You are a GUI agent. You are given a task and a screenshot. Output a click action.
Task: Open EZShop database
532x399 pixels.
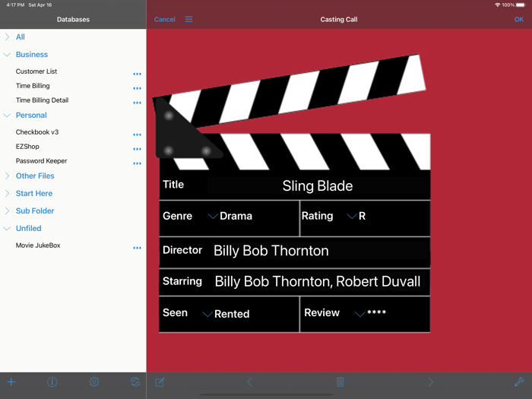pyautogui.click(x=27, y=147)
